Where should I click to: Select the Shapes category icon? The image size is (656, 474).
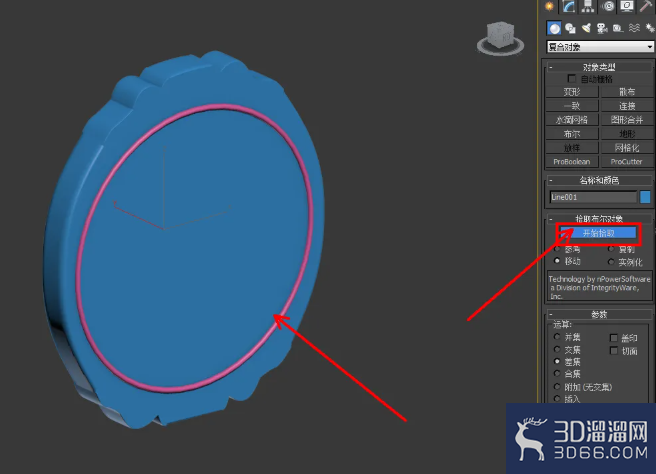coord(570,28)
